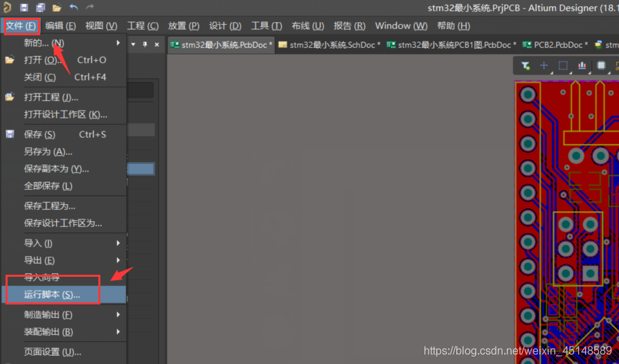
Task: Open the 设计 (D) menu
Action: pyautogui.click(x=225, y=26)
